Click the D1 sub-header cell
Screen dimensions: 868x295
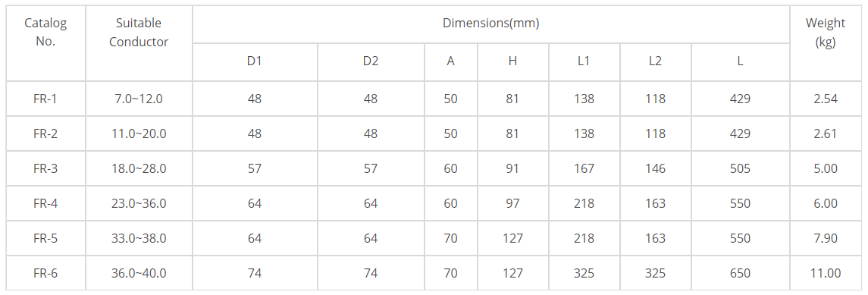[254, 61]
